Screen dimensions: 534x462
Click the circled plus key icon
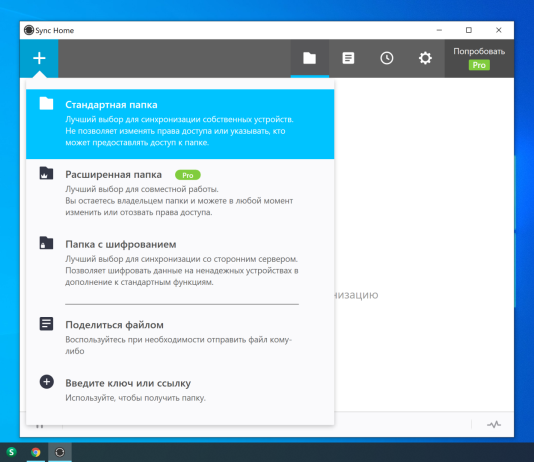[46, 382]
